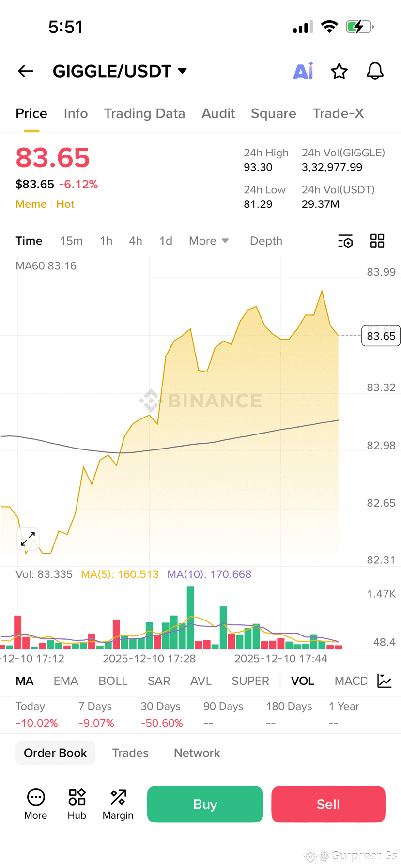This screenshot has height=868, width=401.
Task: Open the Hub icon
Action: pyautogui.click(x=77, y=804)
